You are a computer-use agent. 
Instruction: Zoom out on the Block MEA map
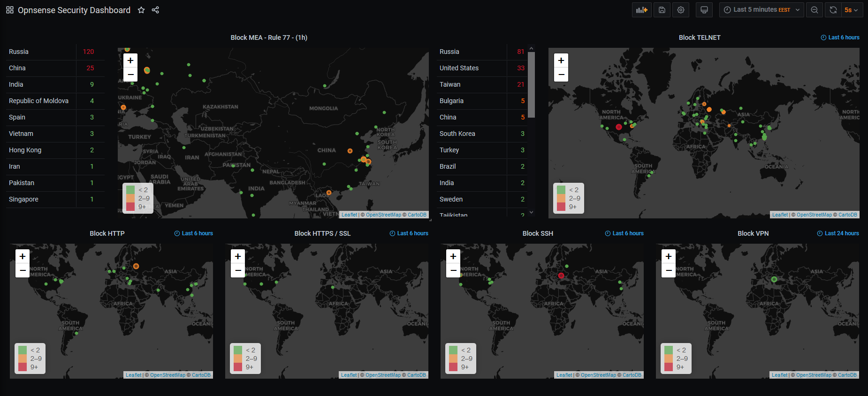[x=130, y=75]
